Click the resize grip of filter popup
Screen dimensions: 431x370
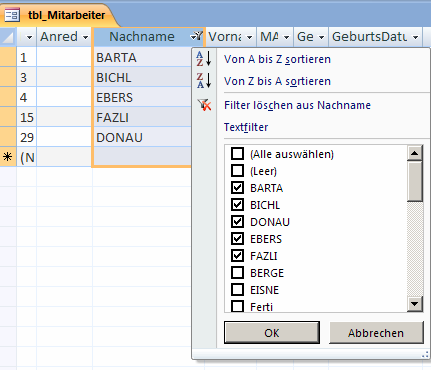tap(425, 354)
